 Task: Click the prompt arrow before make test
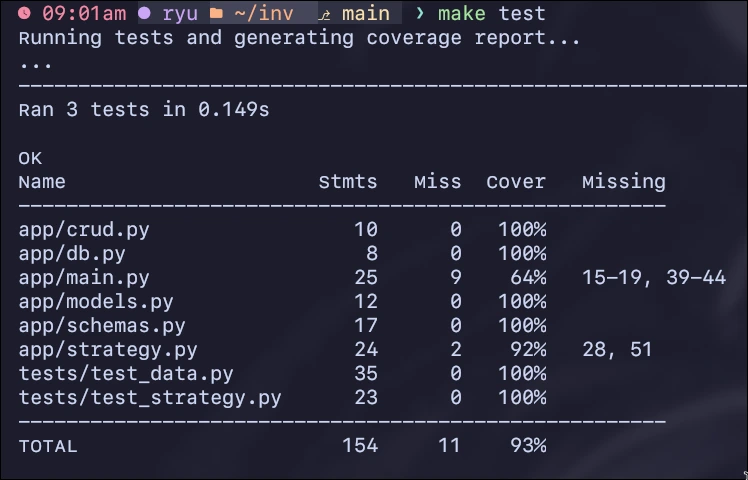tap(420, 13)
